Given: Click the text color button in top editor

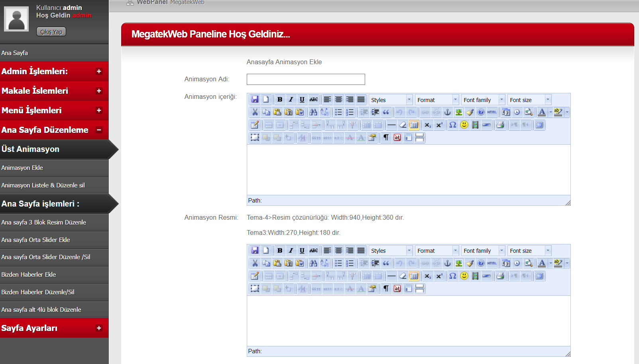Looking at the screenshot, I should point(541,112).
